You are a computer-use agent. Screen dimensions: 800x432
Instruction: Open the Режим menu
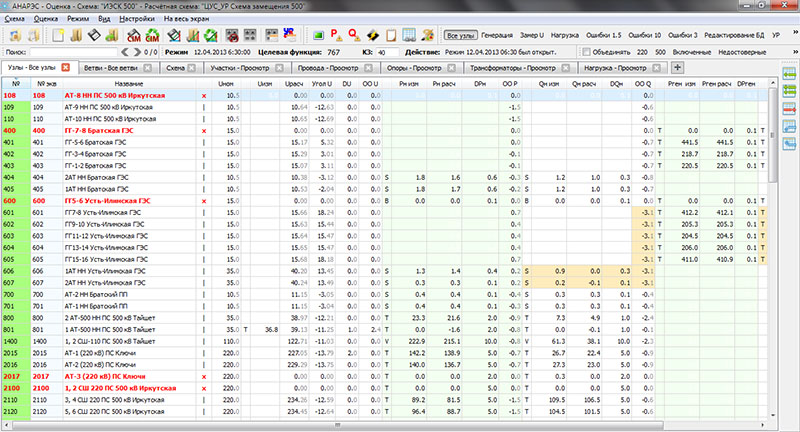tap(78, 19)
